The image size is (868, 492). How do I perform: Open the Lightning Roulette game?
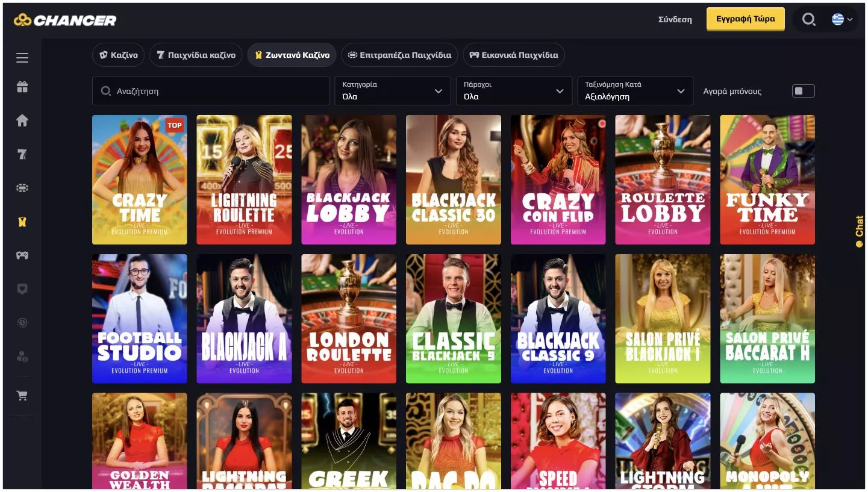tap(244, 179)
